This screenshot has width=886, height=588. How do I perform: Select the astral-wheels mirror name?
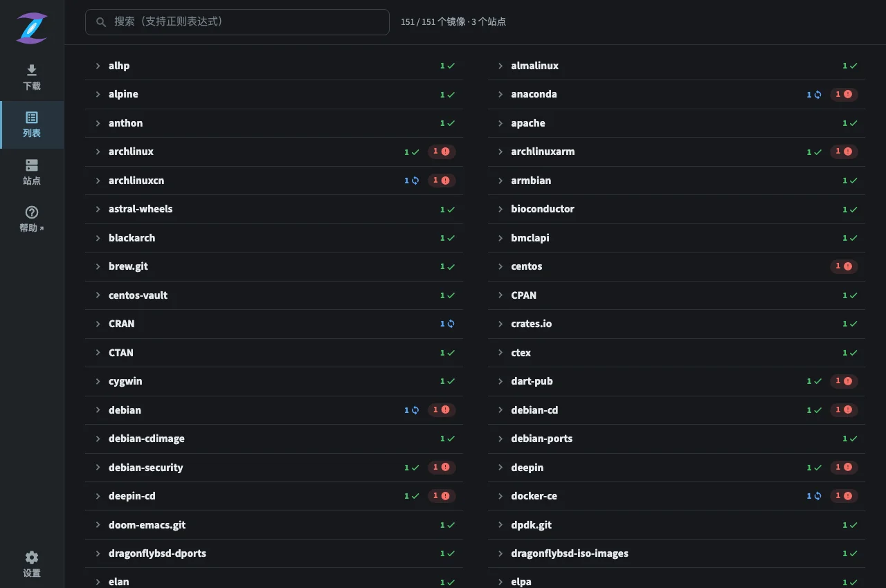click(141, 209)
